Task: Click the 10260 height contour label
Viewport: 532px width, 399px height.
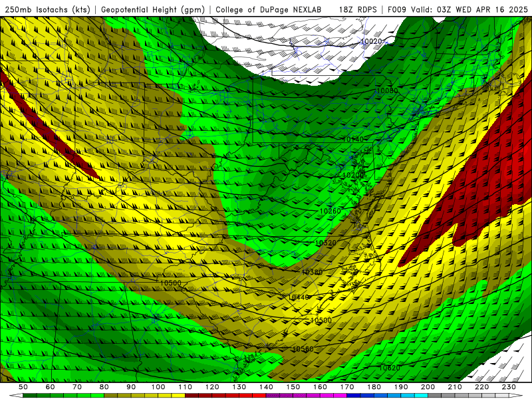Action: (330, 211)
